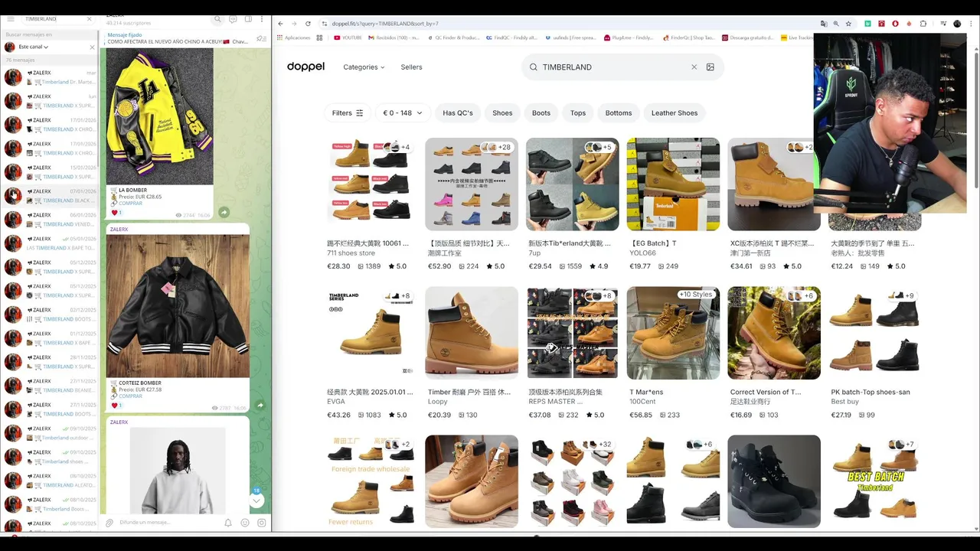Open the pinned message 'Mensaje fijado'
Viewport: 980px width, 551px height.
pyautogui.click(x=178, y=38)
